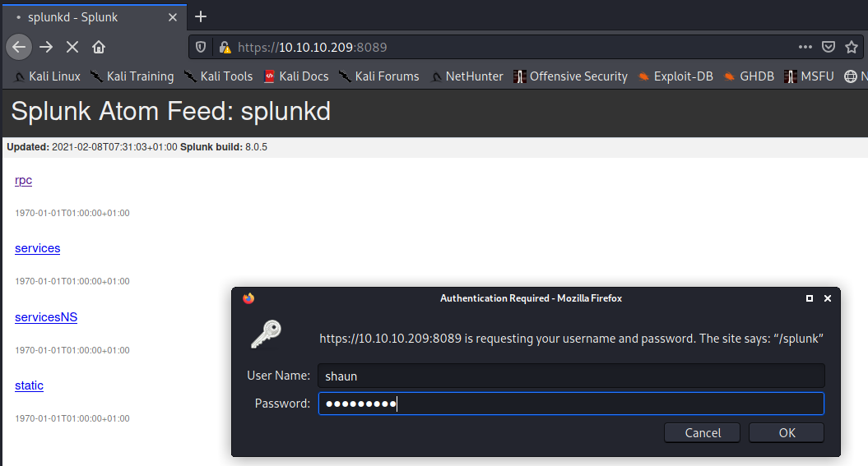
Task: Click the address bar URL 10.10.10.209:8089
Action: coord(312,48)
